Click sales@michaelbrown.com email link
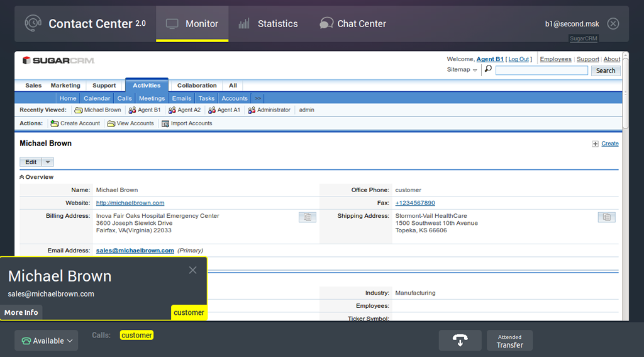Viewport: 644px width, 357px height. coord(135,251)
